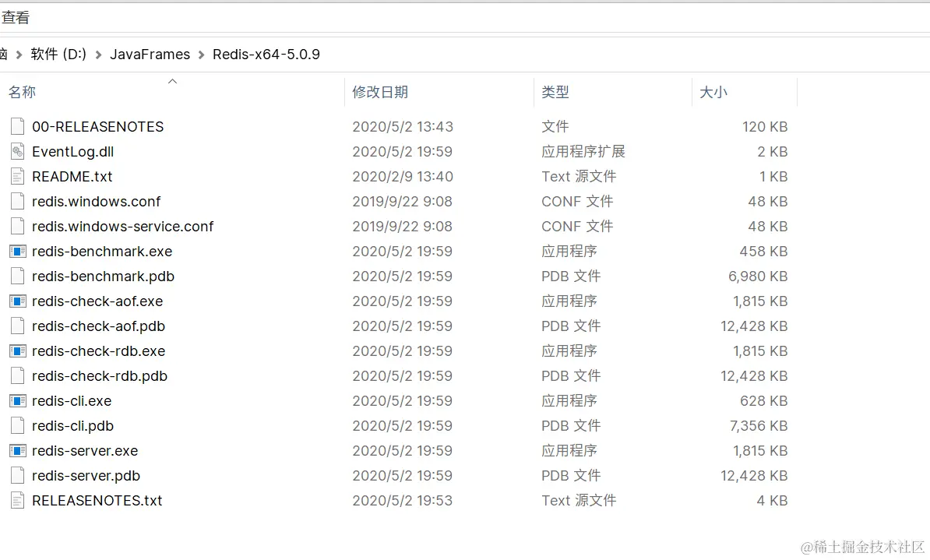Click the README.txt file icon

click(18, 176)
